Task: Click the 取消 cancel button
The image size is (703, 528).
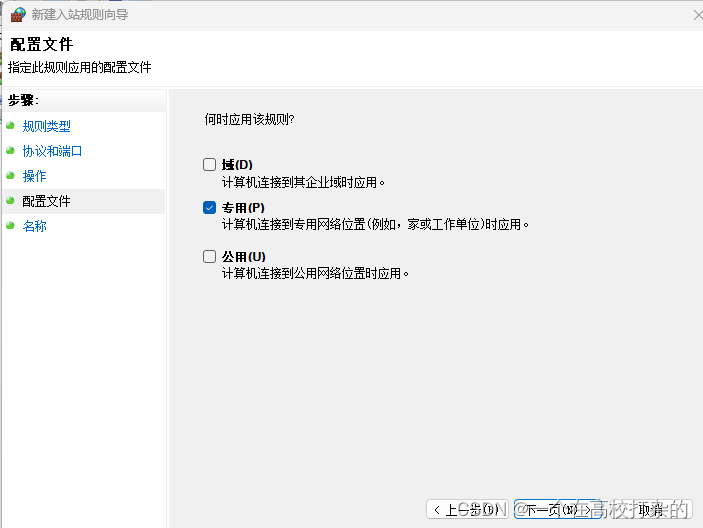Action: point(650,509)
